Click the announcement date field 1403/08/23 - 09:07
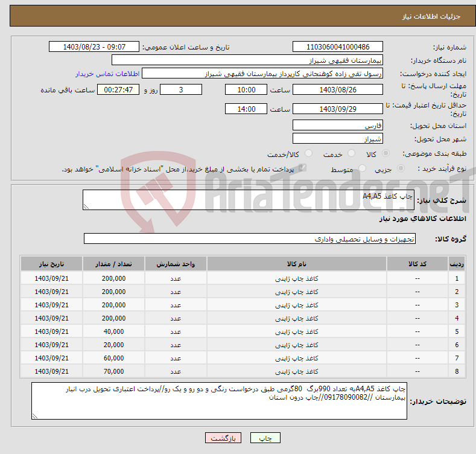Screen dimensions: 476x454 [94, 47]
